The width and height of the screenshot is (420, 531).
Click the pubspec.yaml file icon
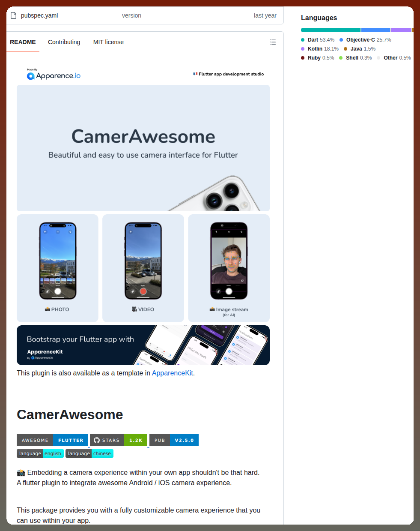coord(13,15)
